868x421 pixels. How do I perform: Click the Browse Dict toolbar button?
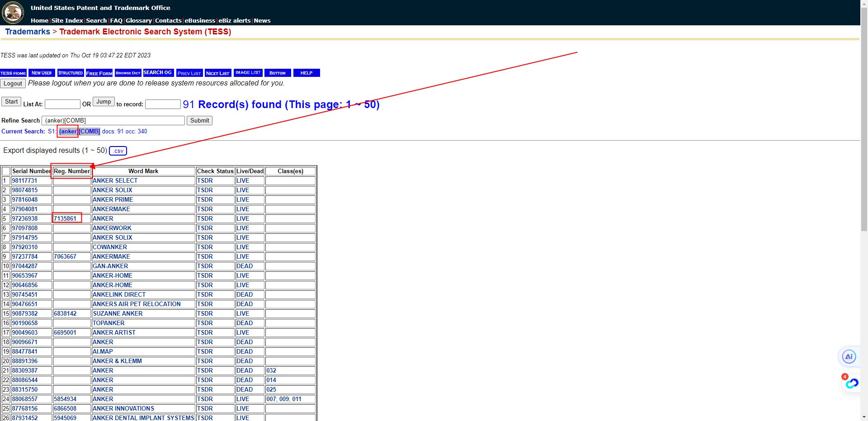point(128,73)
